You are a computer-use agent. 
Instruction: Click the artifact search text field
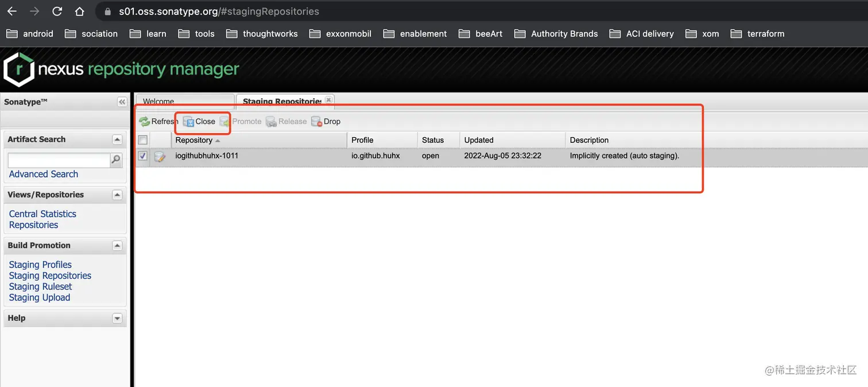point(59,160)
